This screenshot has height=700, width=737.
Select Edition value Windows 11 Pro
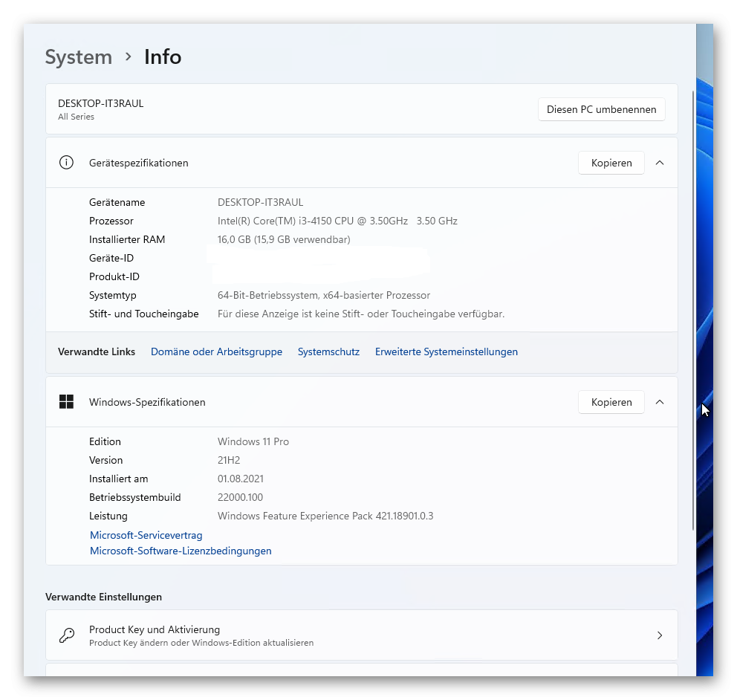[253, 441]
